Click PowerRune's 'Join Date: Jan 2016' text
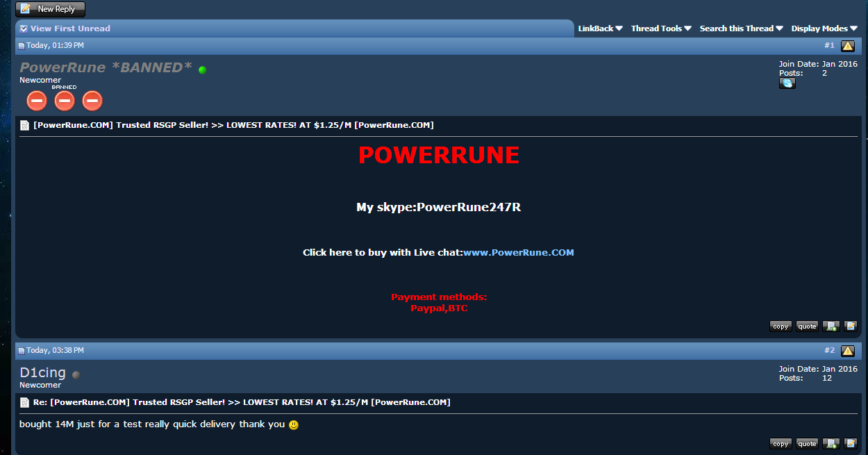This screenshot has width=868, height=455. 818,64
